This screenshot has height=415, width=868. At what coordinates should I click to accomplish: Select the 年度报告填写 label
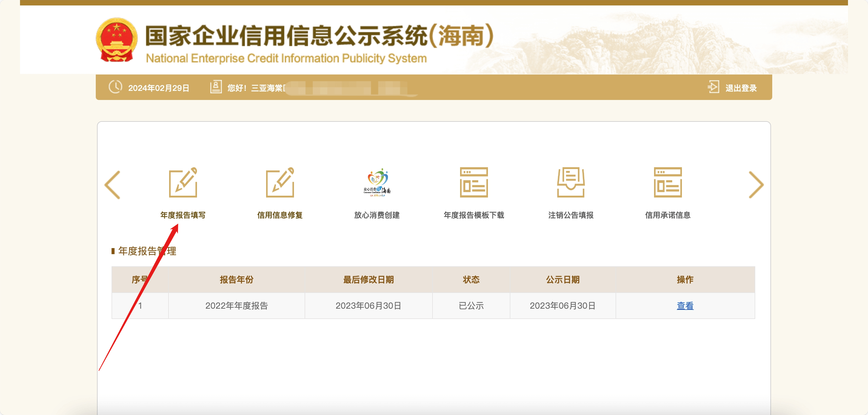183,215
